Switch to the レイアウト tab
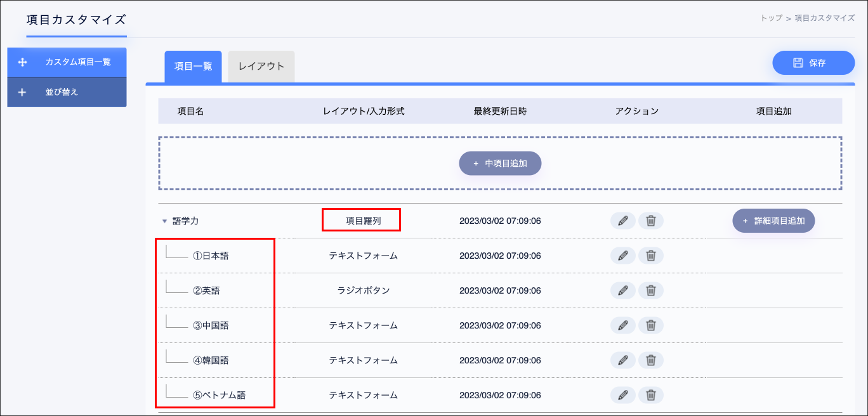Viewport: 868px width, 416px height. (261, 67)
